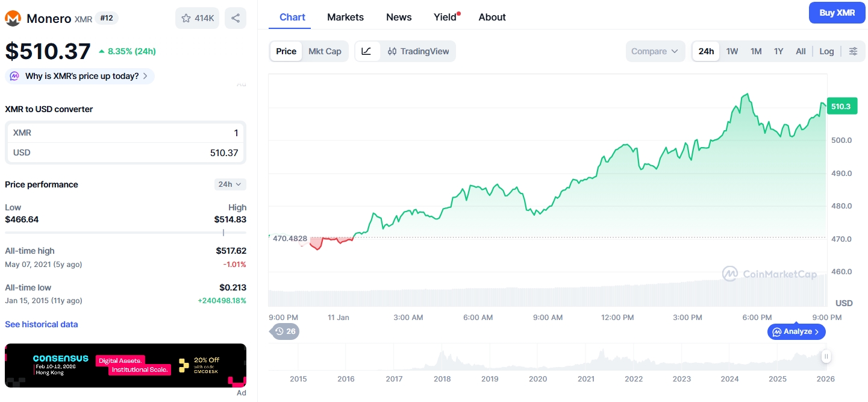
Task: Click the Buy XMR button
Action: [837, 13]
